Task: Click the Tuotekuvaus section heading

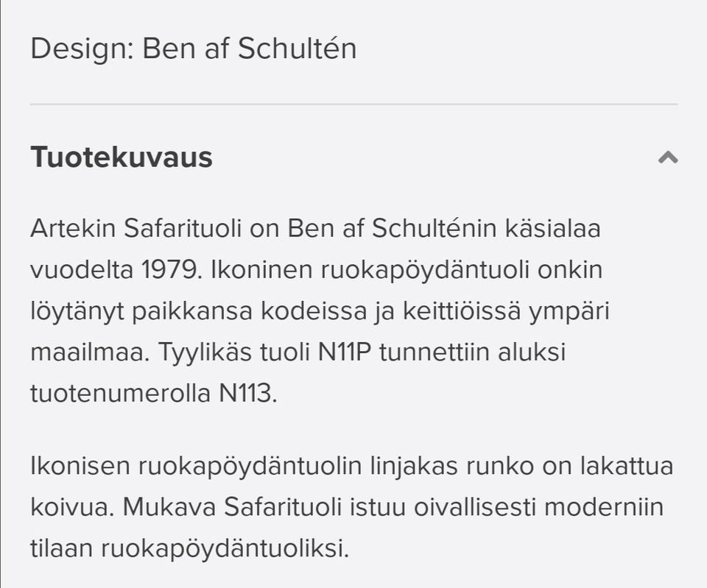Action: [122, 157]
